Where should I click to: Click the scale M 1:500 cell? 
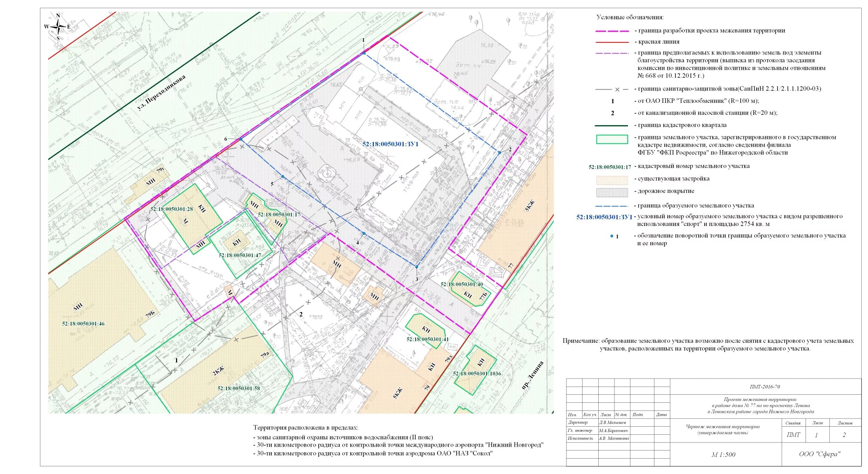tap(723, 454)
